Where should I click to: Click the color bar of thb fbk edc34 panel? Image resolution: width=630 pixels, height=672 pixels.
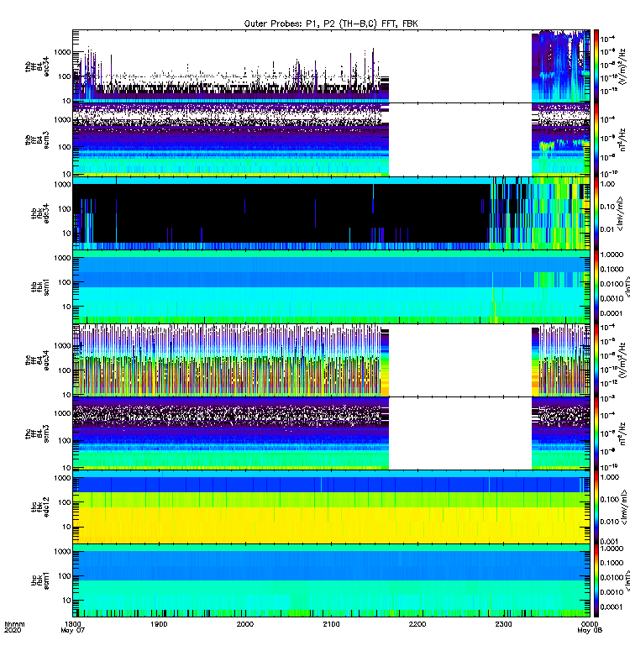tap(596, 213)
